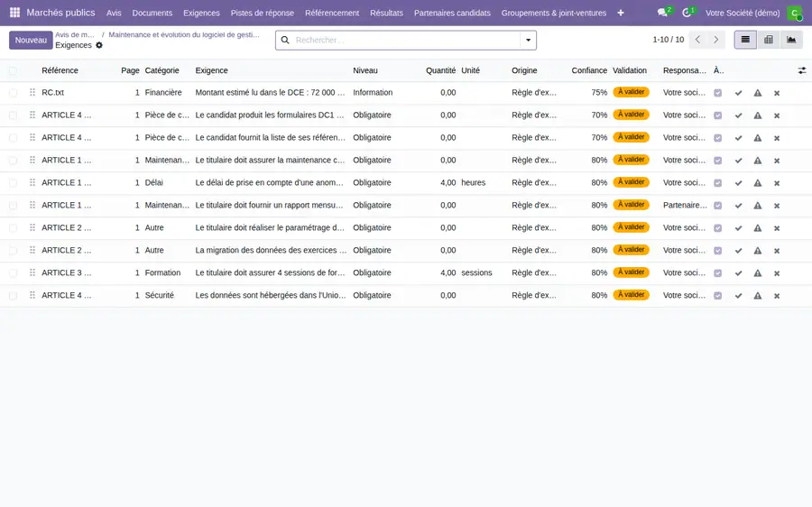Expand the search options dropdown arrow

(x=528, y=40)
